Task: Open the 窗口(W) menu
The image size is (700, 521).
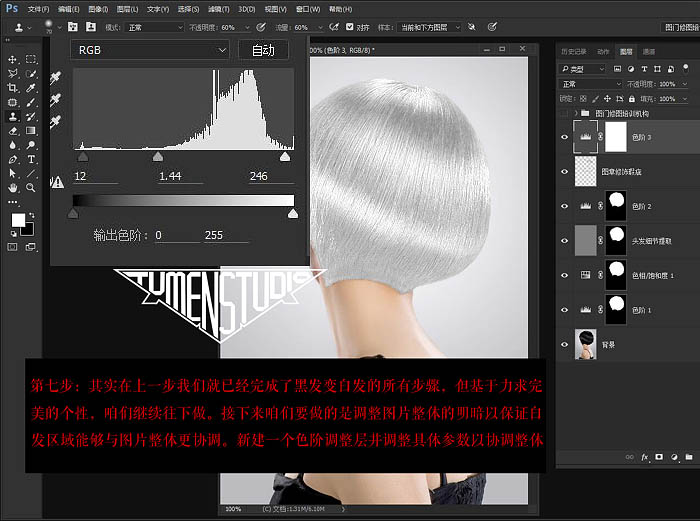Action: pyautogui.click(x=308, y=9)
